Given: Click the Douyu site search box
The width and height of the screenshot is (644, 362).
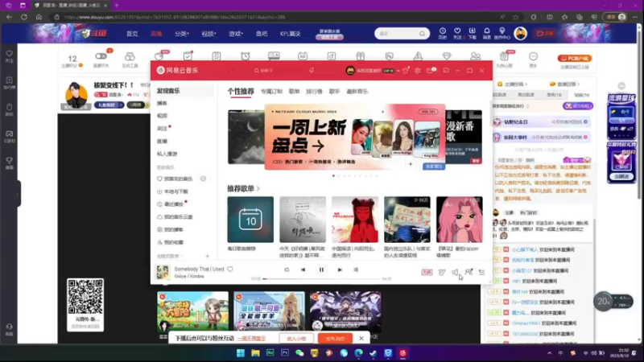Looking at the screenshot, I should [x=402, y=34].
